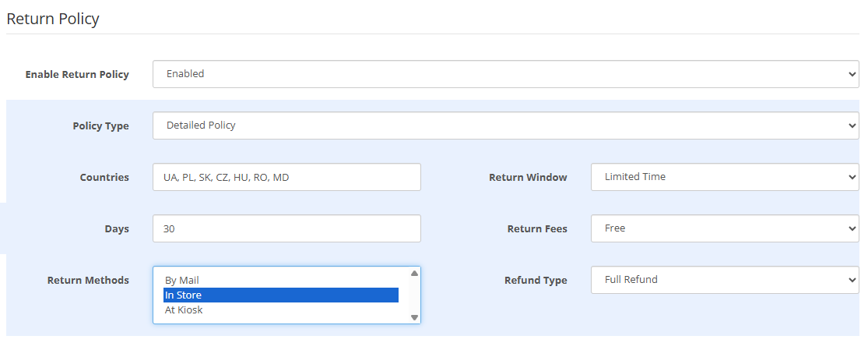The image size is (868, 343).
Task: Click the Return Methods scroll up arrow
Action: (414, 274)
